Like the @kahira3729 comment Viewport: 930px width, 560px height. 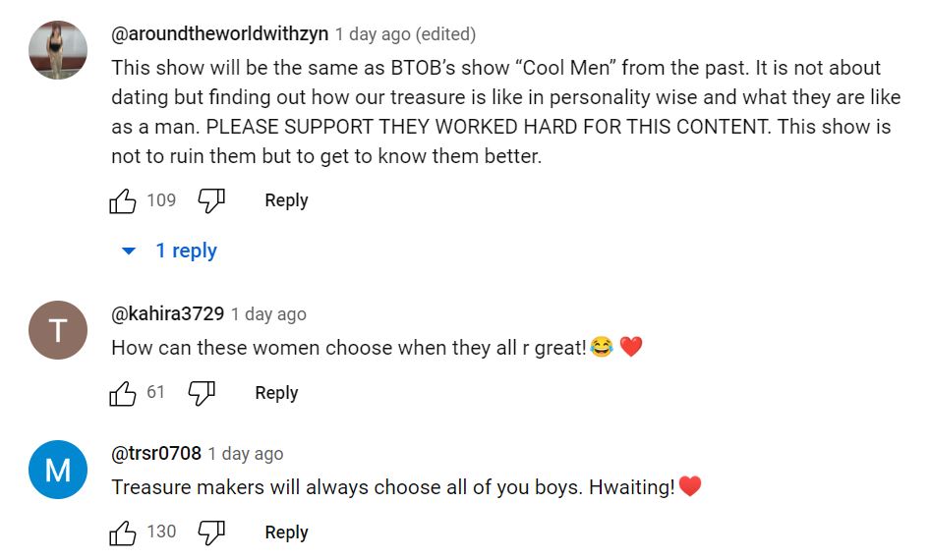click(123, 394)
